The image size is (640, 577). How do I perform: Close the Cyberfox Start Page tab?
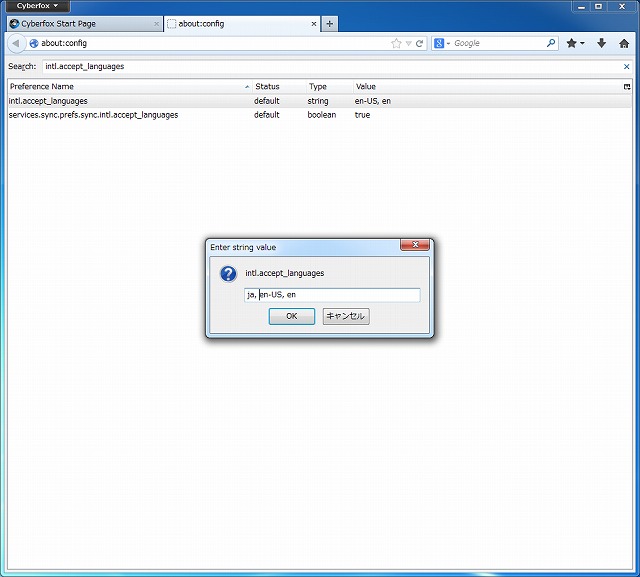156,24
